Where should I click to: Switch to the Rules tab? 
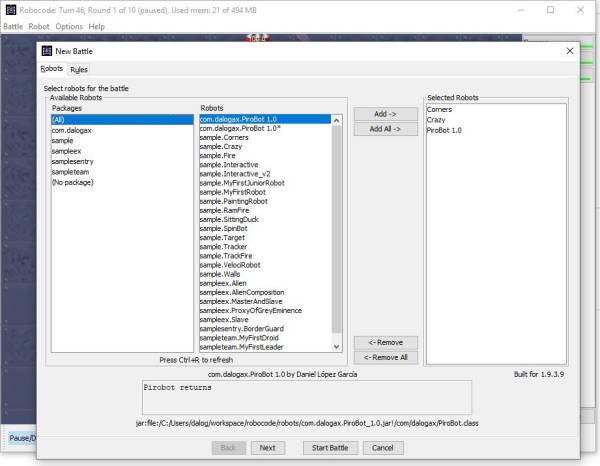click(x=79, y=69)
